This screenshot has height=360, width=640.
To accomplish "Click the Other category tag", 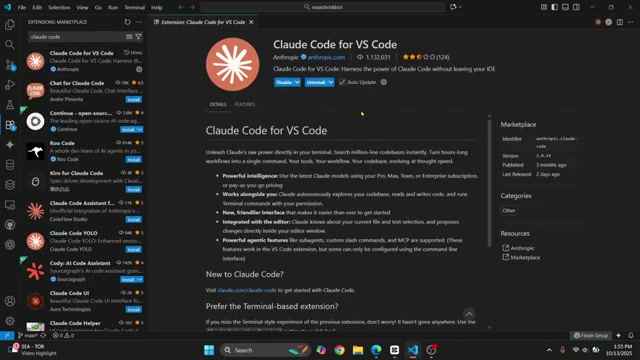I will pos(509,211).
